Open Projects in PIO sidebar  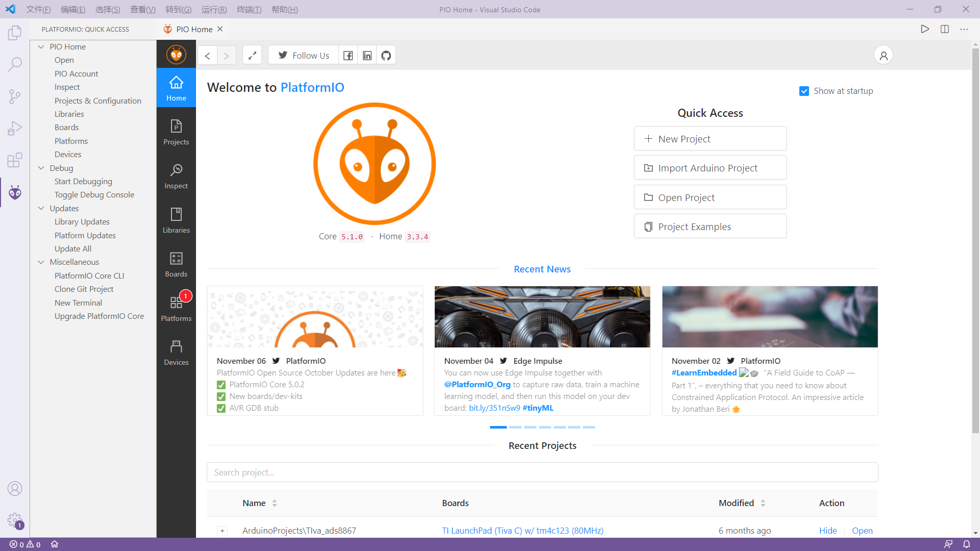tap(176, 132)
